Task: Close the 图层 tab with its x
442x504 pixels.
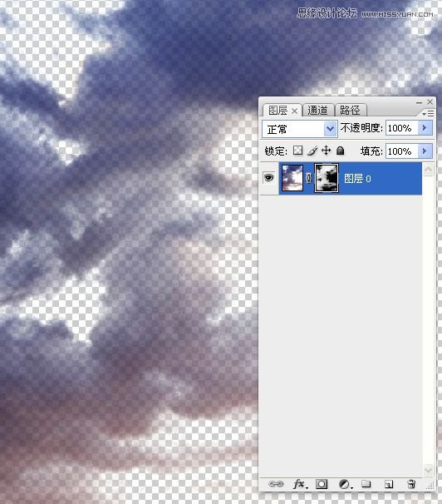Action: (x=294, y=111)
